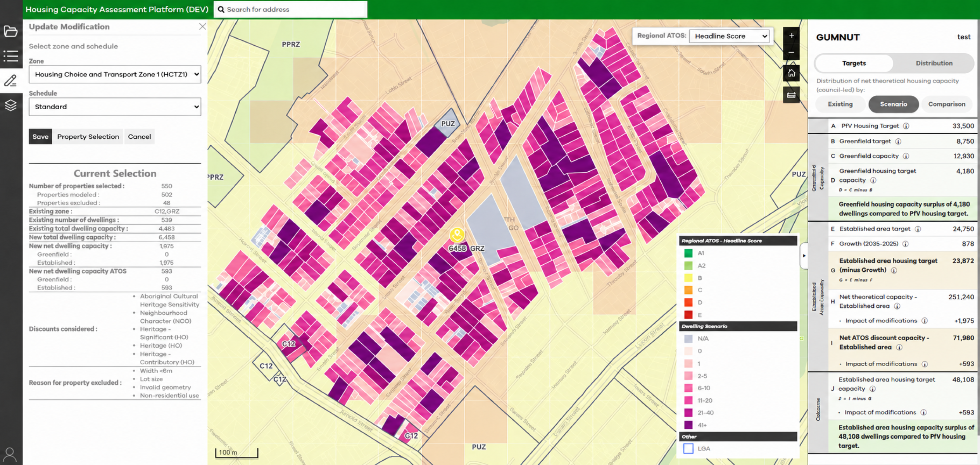Show info for Net ATOS discount capacity
This screenshot has width=980, height=465.
coord(899,347)
